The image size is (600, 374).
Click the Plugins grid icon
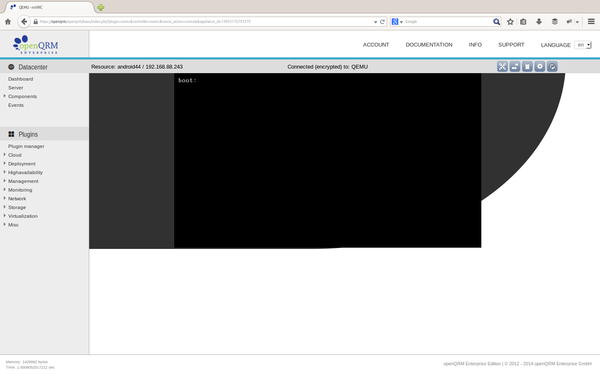pos(11,134)
